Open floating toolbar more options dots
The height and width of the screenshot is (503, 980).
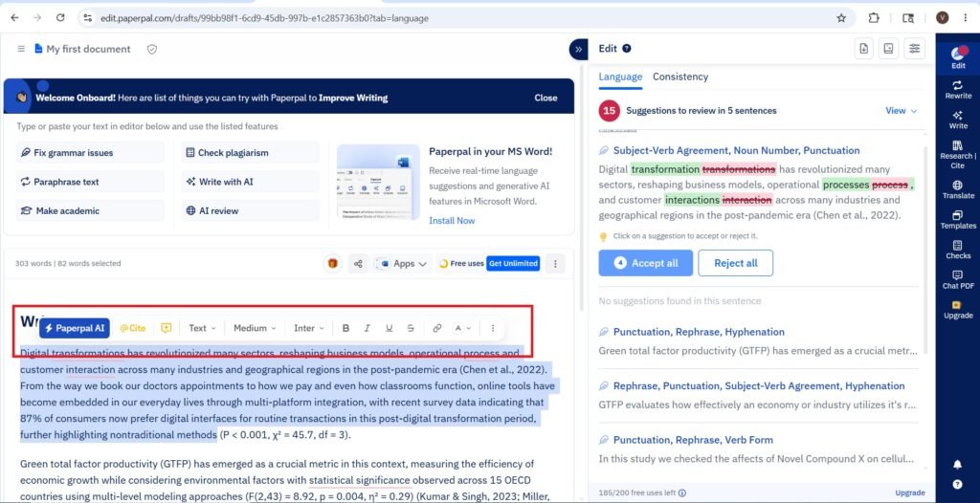click(x=493, y=328)
